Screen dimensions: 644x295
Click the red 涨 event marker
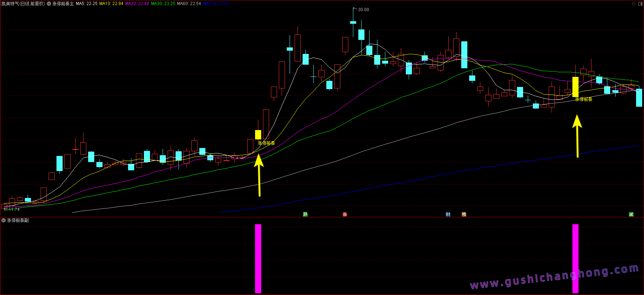click(345, 215)
